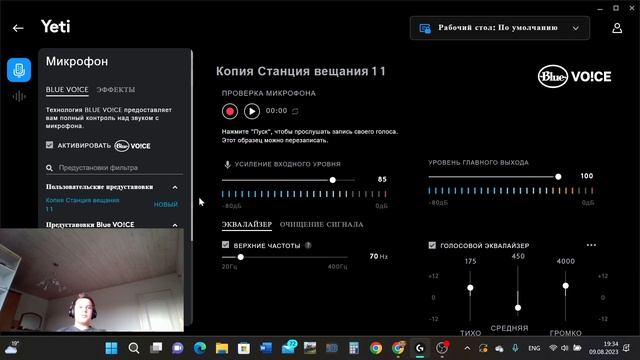
Task: Click the preset title Копия Станция вещания 11
Action: (x=301, y=71)
